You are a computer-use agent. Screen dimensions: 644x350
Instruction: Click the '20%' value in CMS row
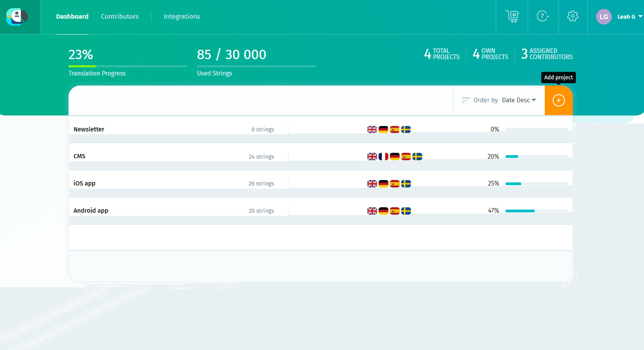(x=493, y=156)
